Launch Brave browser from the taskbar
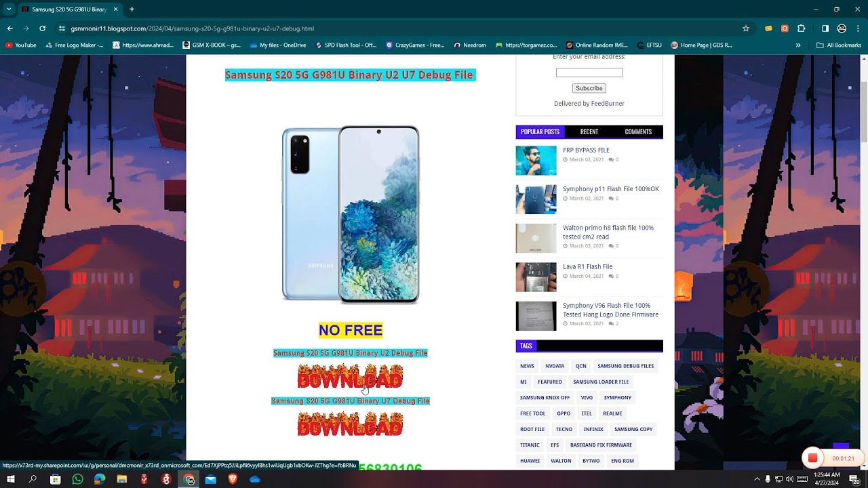 [233, 479]
